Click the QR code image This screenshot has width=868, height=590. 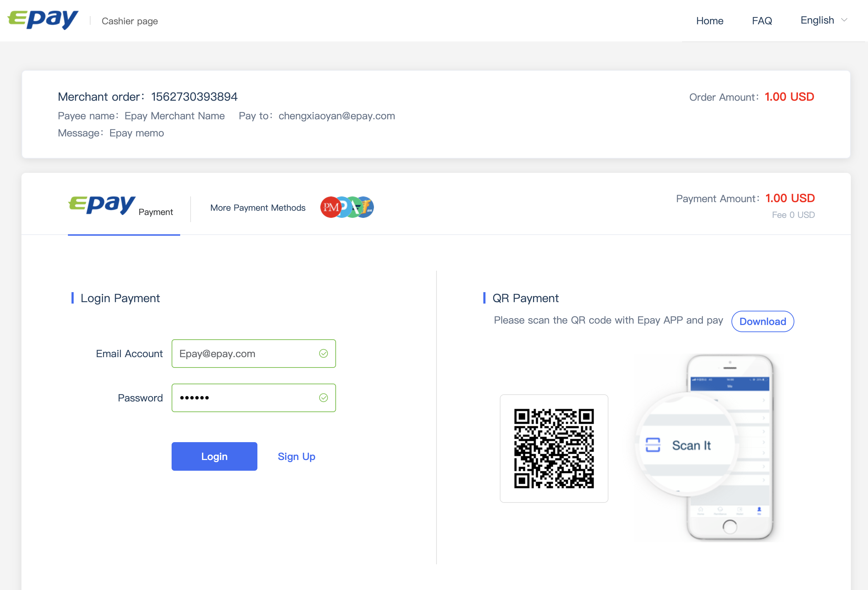tap(554, 449)
